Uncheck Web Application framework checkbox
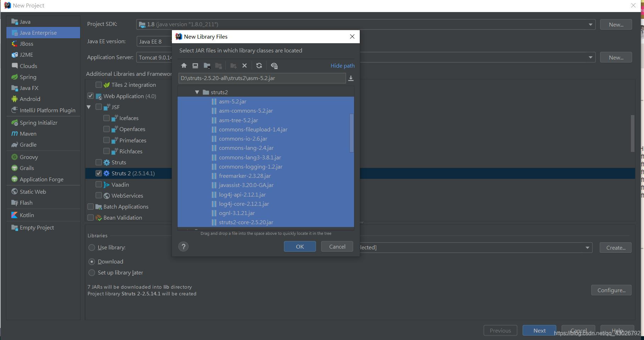The image size is (644, 340). click(90, 96)
